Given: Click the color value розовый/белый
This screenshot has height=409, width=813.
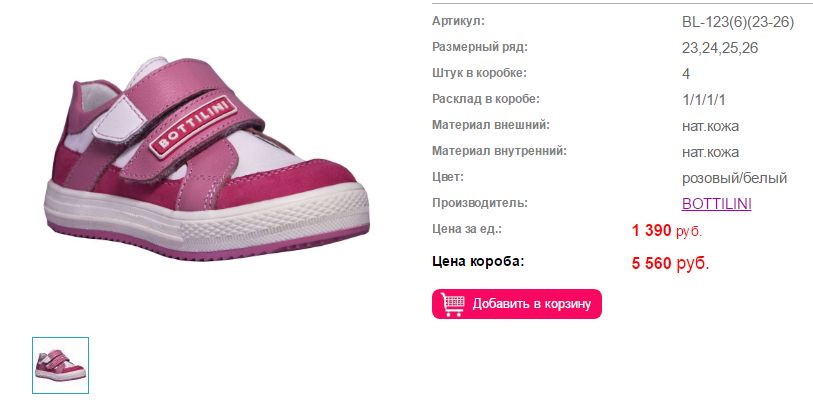Looking at the screenshot, I should point(734,178).
